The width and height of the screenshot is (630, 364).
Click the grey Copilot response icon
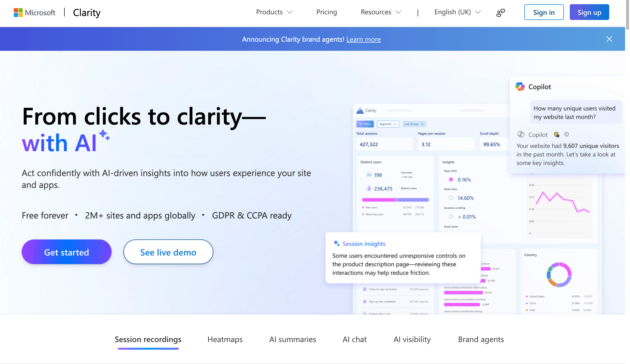(521, 134)
